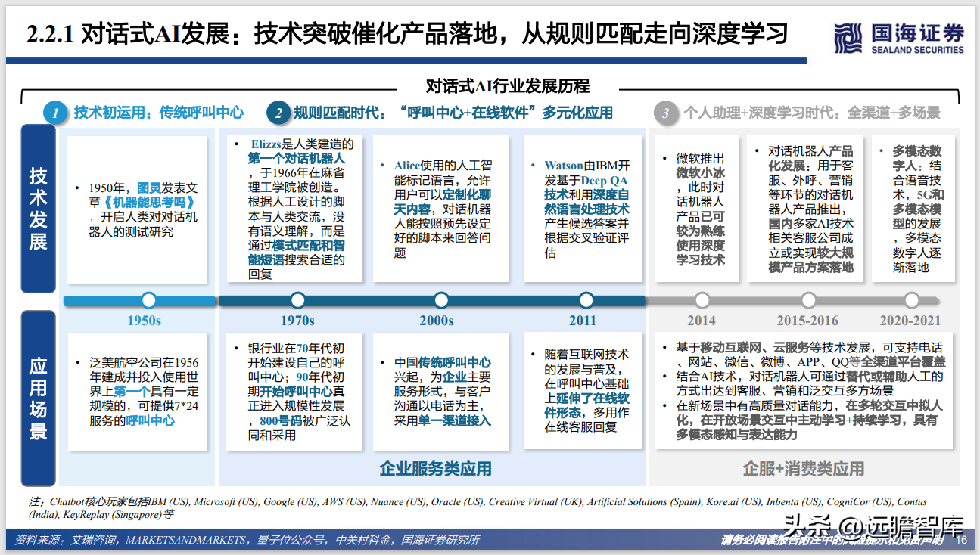This screenshot has width=980, height=555.
Task: Click the 泛美航空公司 call center card
Action: (137, 392)
